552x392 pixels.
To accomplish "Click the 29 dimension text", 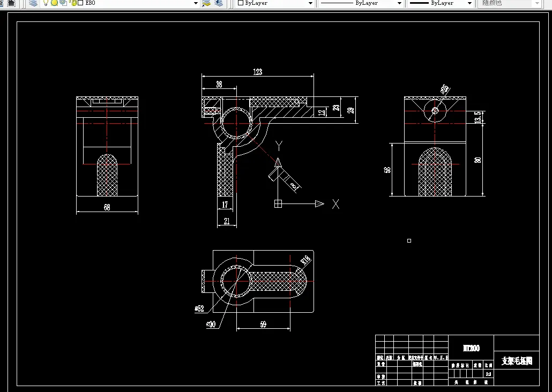I will (x=350, y=110).
